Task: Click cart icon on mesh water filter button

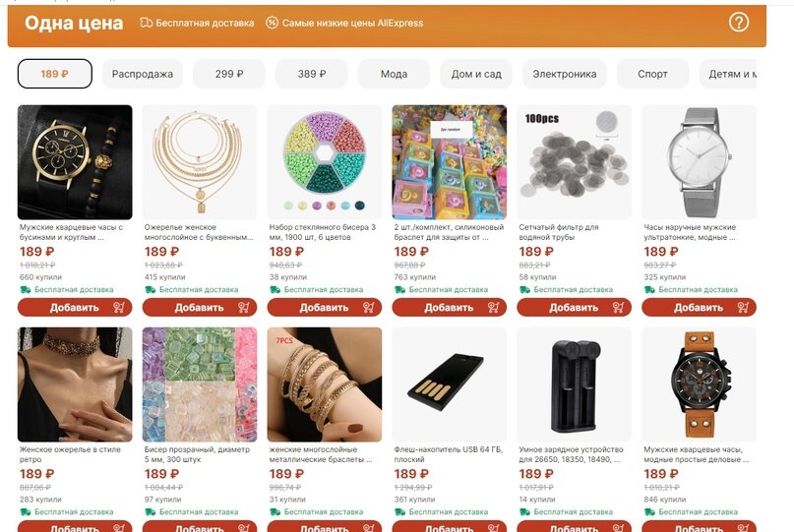Action: click(618, 307)
